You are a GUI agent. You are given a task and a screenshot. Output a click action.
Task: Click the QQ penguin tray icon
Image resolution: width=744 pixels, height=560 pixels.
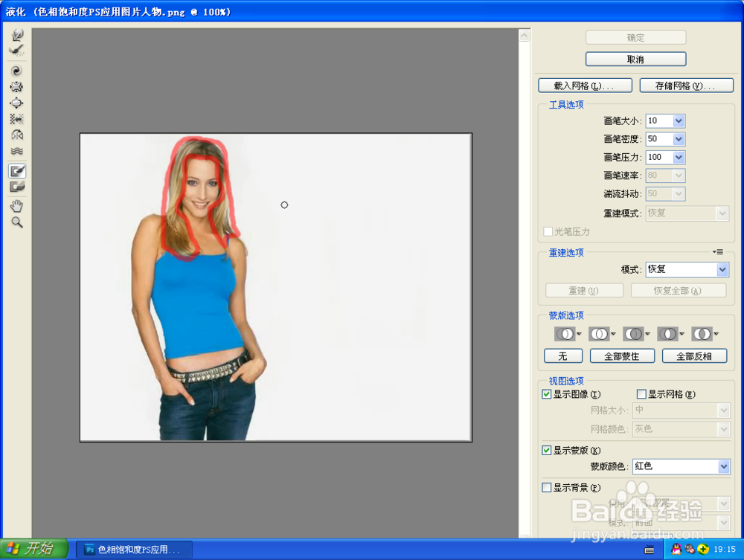coord(676,549)
